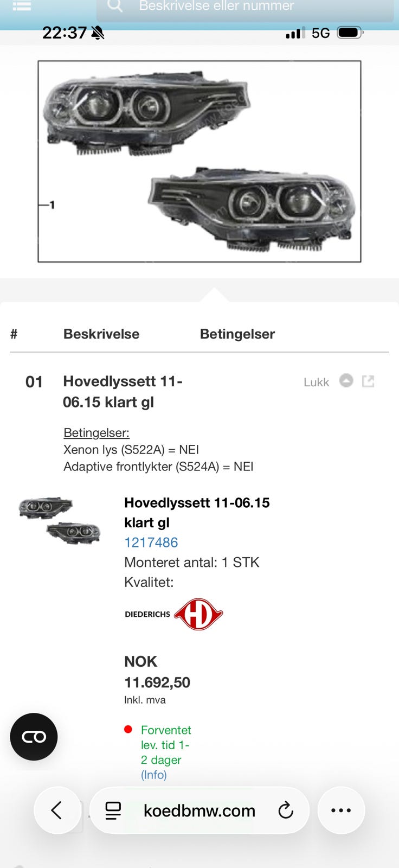Collapse item with the round arrow icon

346,381
